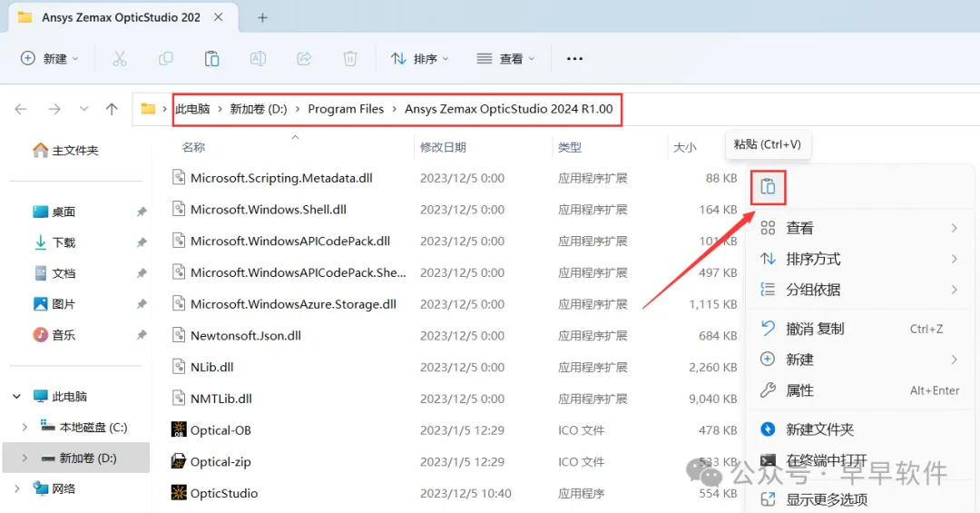980x513 pixels.
Task: Open 下载 in the sidebar
Action: (54, 242)
